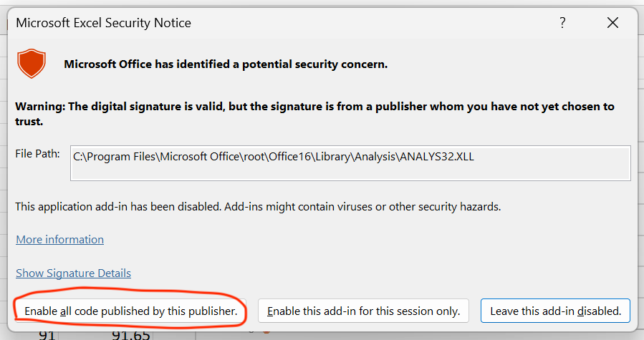The width and height of the screenshot is (644, 340).
Task: Open the More information link
Action: click(59, 239)
